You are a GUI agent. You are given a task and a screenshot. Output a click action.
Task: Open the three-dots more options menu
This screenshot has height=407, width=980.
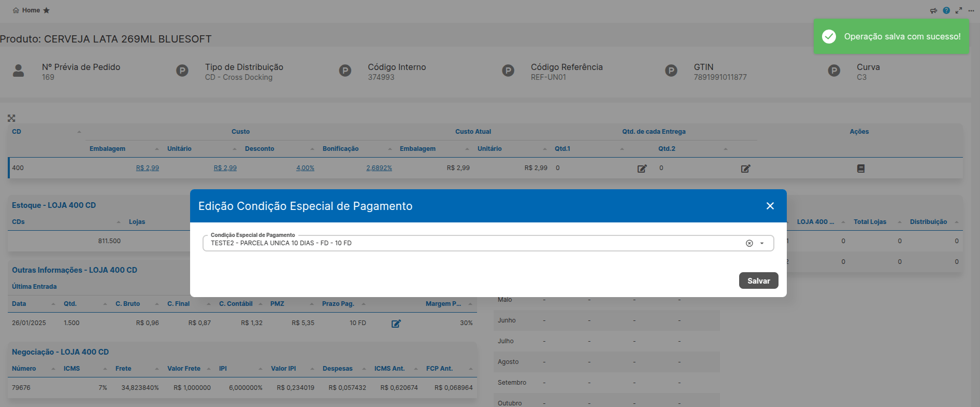click(x=971, y=10)
